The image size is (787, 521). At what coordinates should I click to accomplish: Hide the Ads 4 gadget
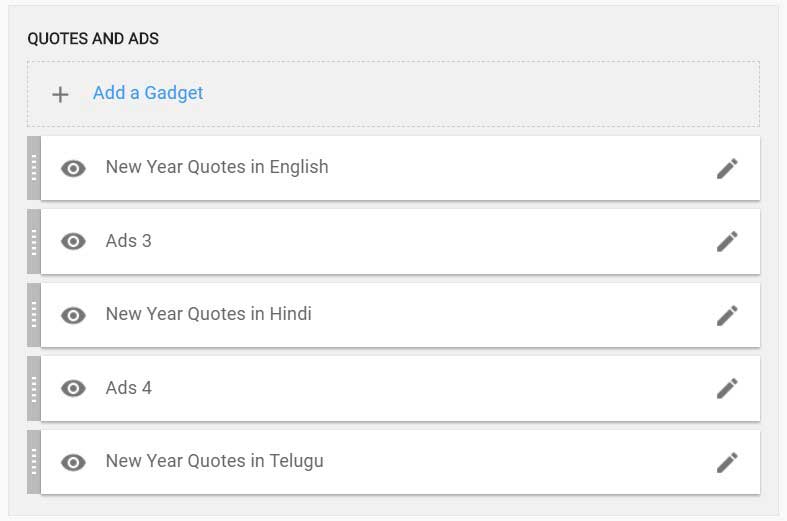73,388
